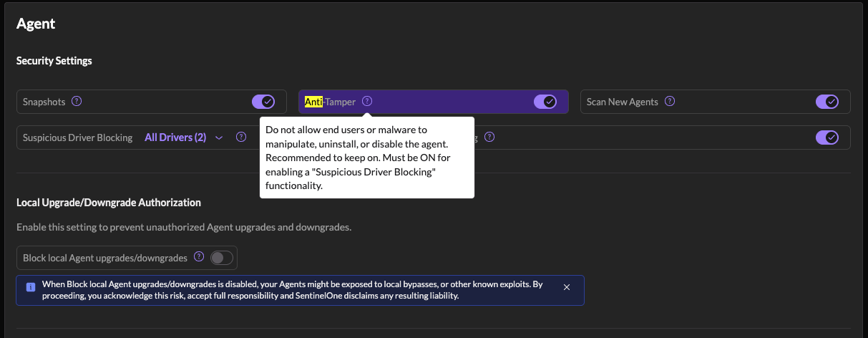Open Snapshots help tooltip icon
This screenshot has width=868, height=338.
click(x=77, y=101)
